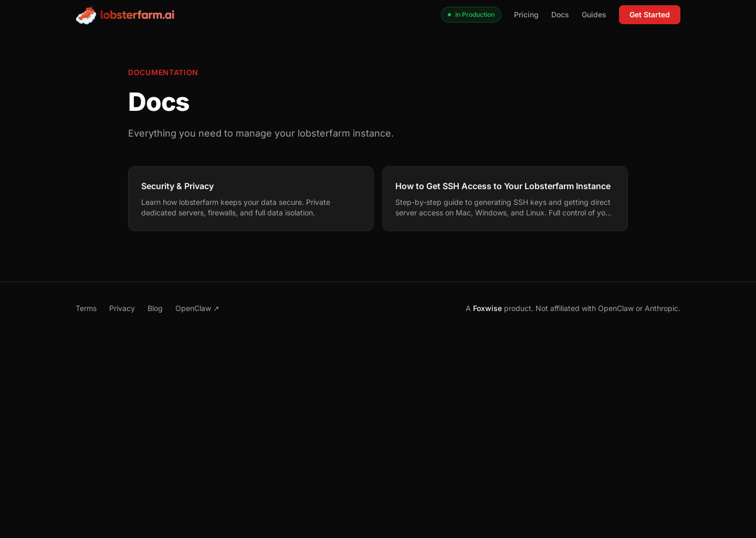The image size is (756, 538).
Task: Click the green status dot indicator
Action: pyautogui.click(x=449, y=15)
